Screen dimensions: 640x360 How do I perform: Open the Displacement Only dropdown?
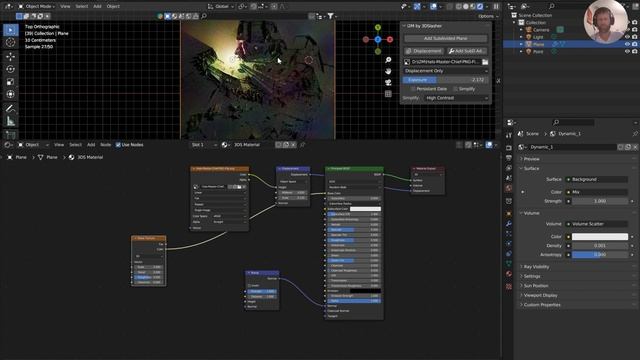click(446, 71)
